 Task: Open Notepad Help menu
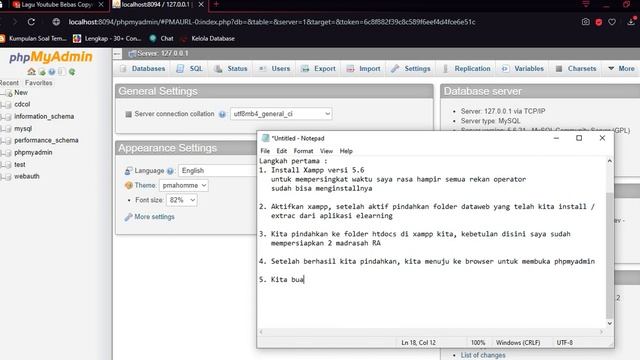point(346,151)
